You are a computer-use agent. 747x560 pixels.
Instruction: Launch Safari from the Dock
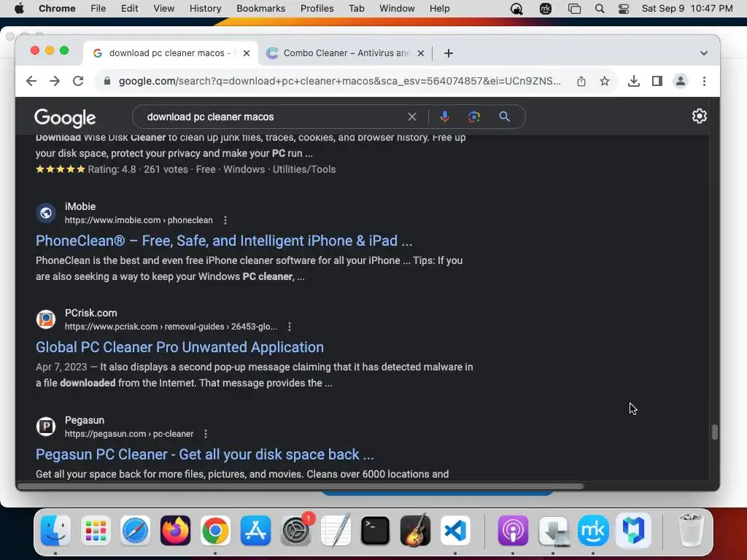tap(135, 530)
